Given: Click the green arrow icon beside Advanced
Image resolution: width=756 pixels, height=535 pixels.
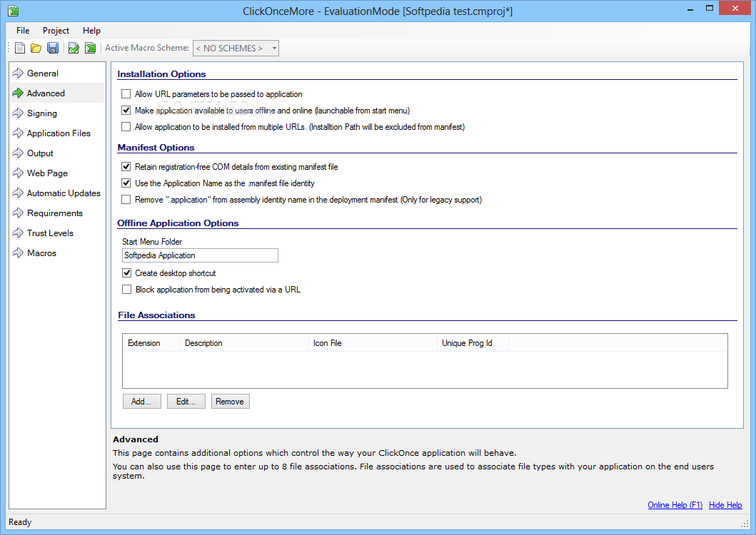Looking at the screenshot, I should (x=18, y=93).
